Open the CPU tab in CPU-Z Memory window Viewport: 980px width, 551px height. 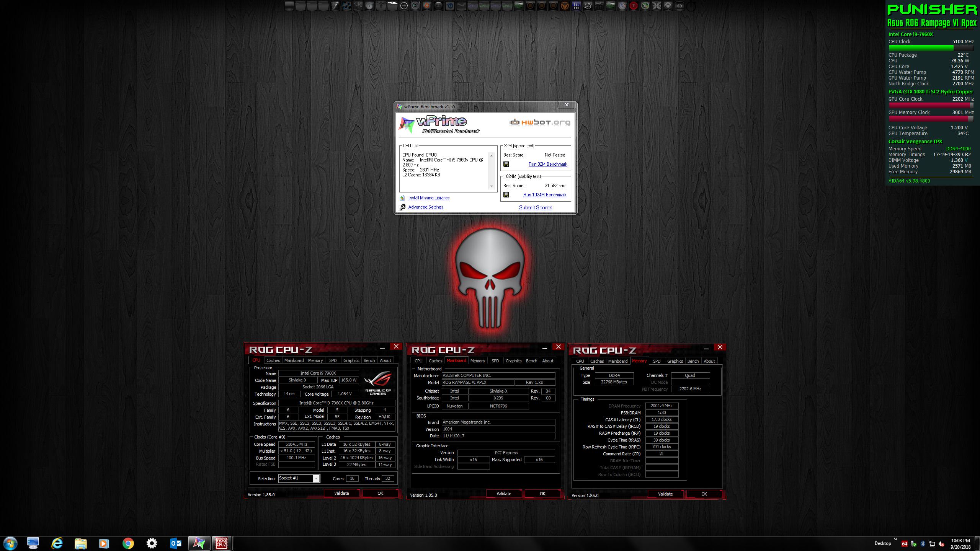pos(580,361)
